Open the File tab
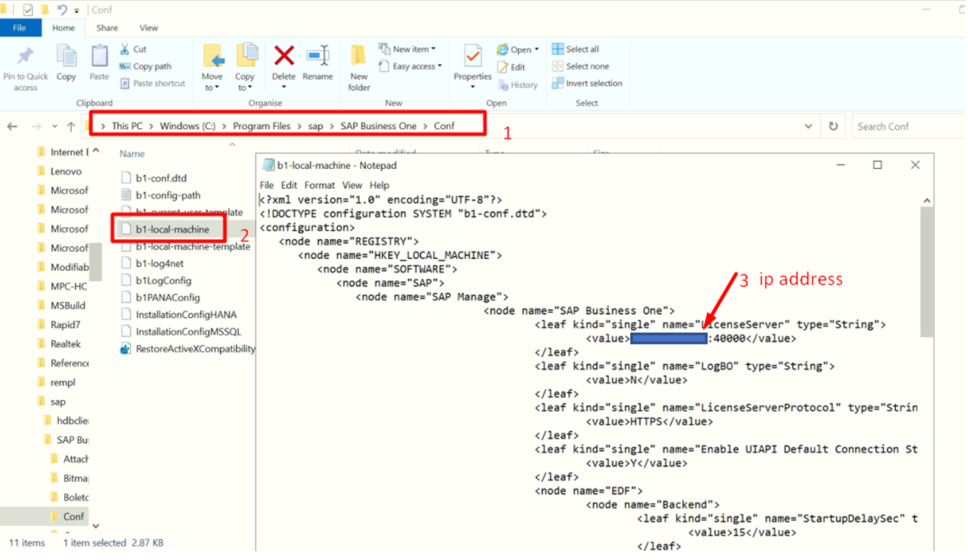 pyautogui.click(x=19, y=28)
